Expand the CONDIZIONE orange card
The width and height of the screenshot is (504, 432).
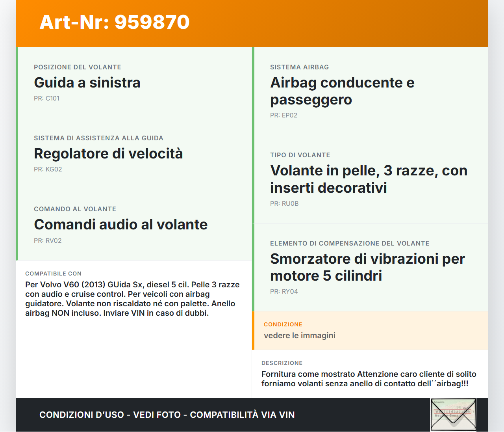[x=370, y=330]
